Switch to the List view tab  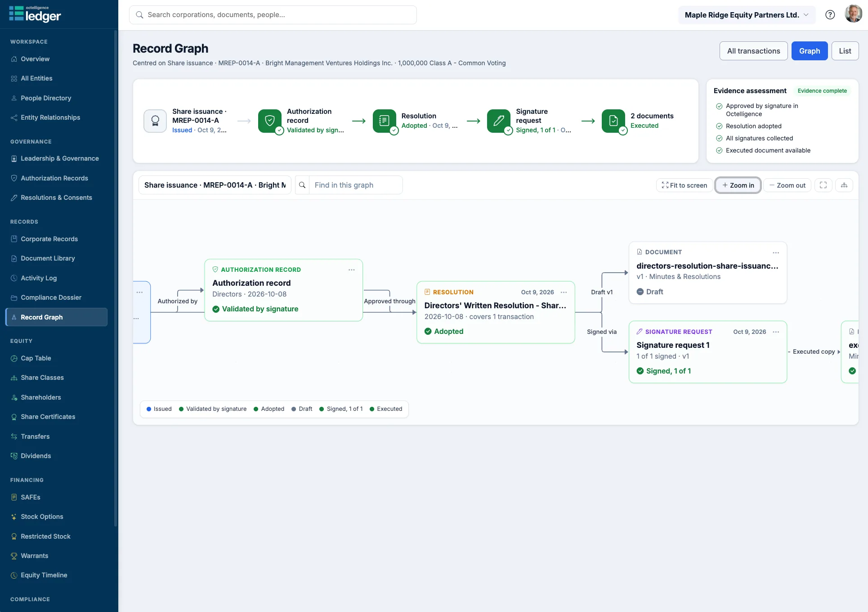(x=845, y=51)
